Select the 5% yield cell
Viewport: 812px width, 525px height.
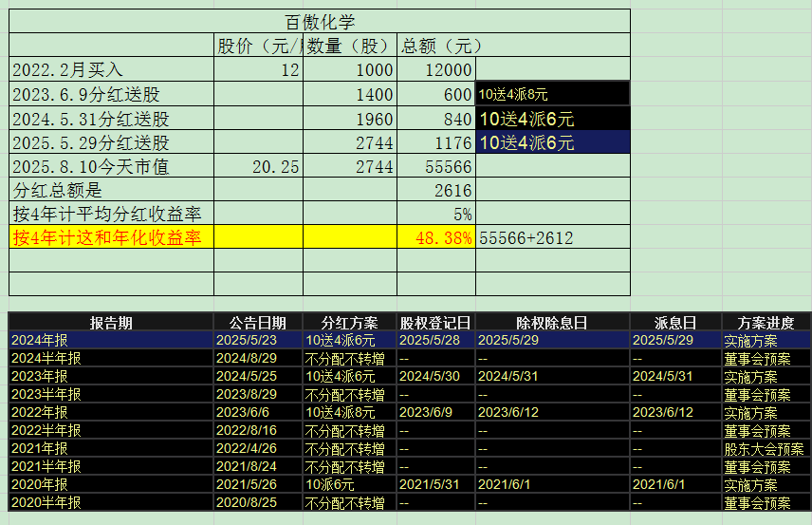[x=436, y=214]
